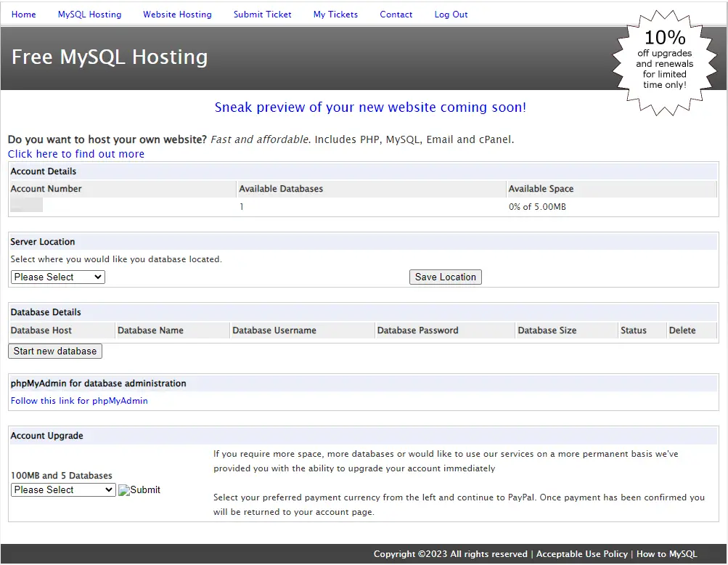View My Tickets page

[x=335, y=15]
